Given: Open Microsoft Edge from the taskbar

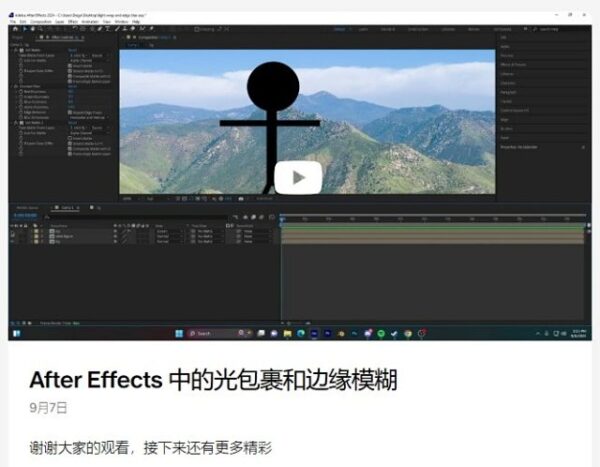Looking at the screenshot, I should pos(301,333).
